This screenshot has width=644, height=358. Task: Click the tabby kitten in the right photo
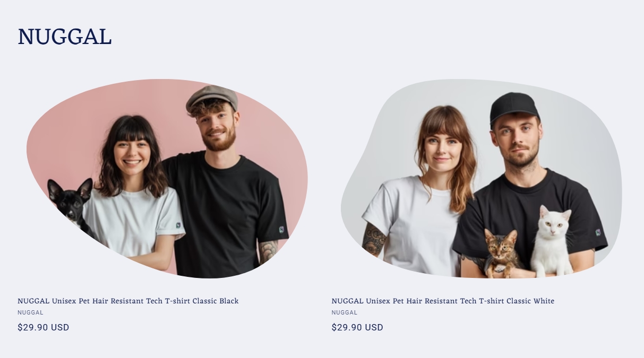pos(501,253)
